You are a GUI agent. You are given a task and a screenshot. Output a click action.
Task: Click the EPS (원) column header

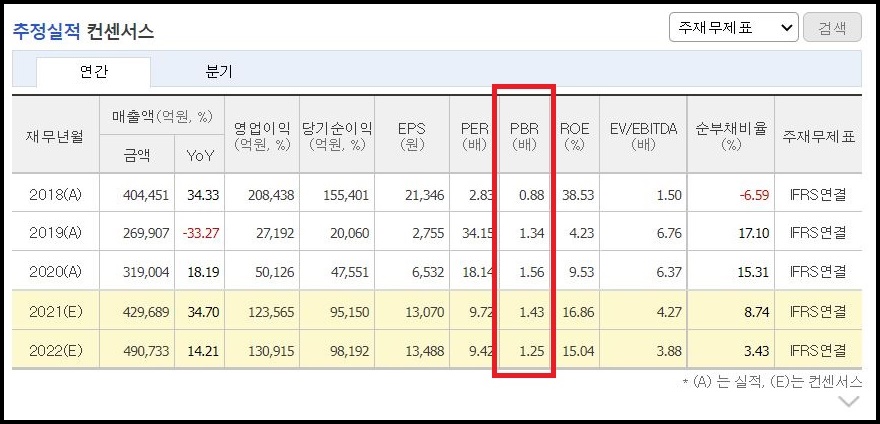pos(412,136)
